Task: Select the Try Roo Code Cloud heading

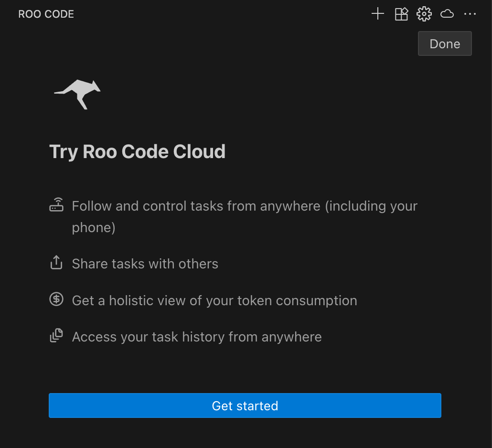Action: 137,151
